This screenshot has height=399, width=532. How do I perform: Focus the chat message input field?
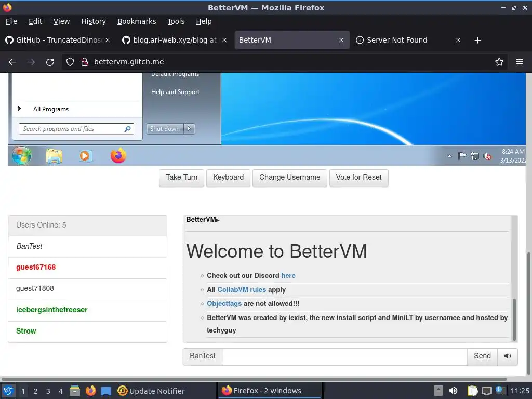tap(345, 356)
